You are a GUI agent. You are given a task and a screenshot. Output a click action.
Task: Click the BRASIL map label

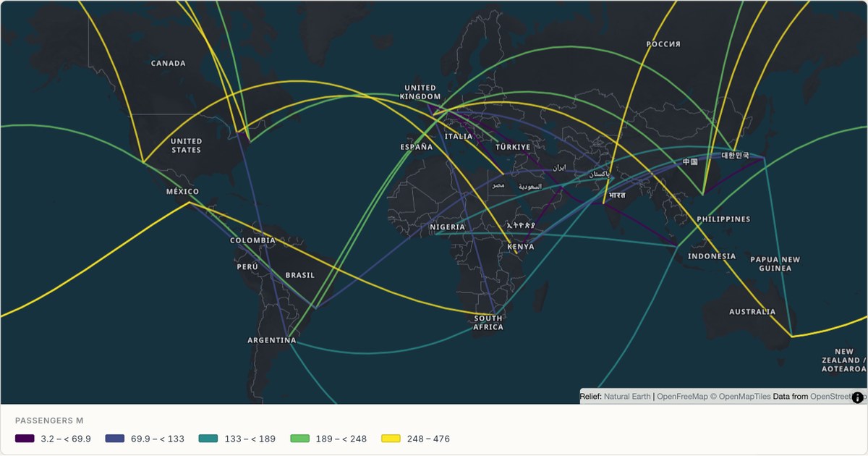[x=300, y=275]
